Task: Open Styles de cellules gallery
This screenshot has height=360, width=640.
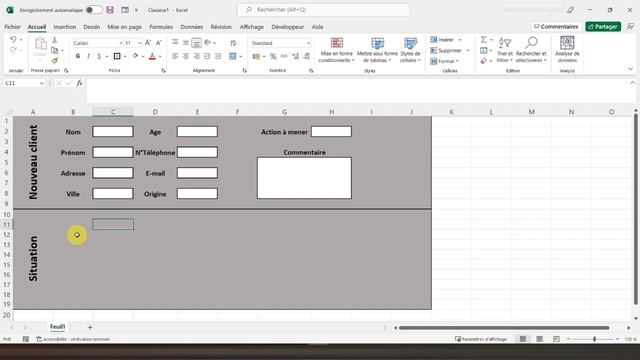Action: 410,50
